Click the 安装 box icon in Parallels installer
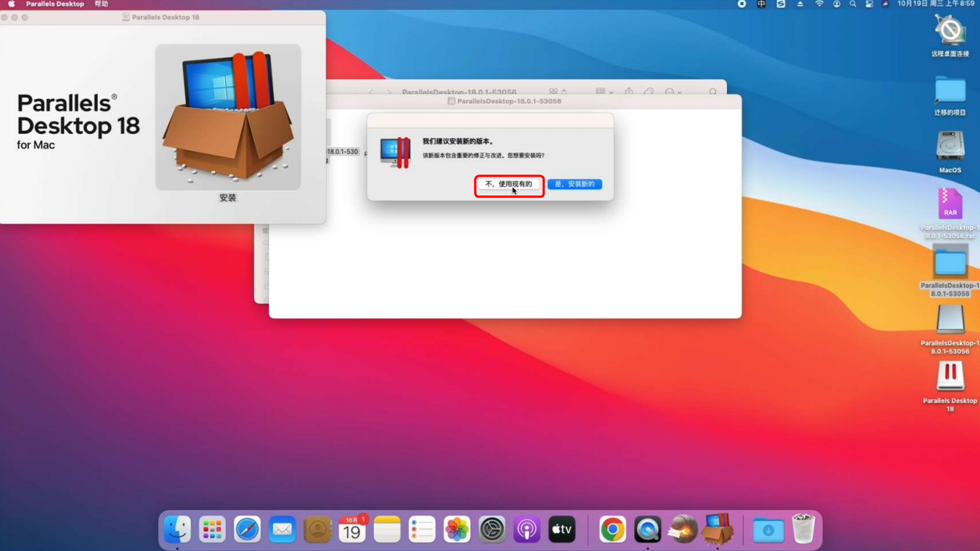The width and height of the screenshot is (980, 551). (x=228, y=117)
